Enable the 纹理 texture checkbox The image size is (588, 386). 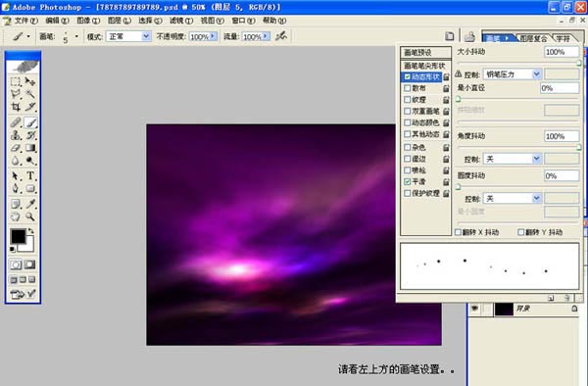408,99
